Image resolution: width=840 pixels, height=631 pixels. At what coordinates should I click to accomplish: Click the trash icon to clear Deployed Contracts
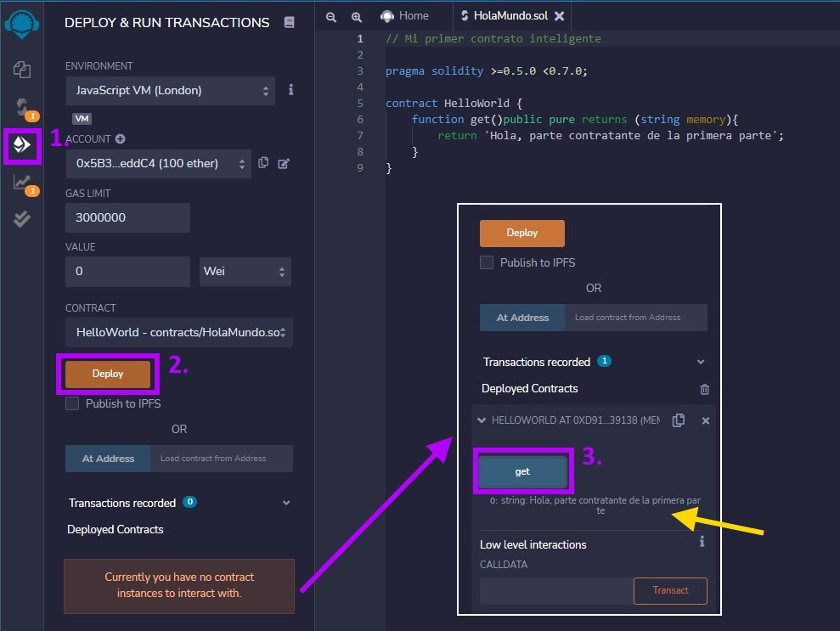click(703, 389)
